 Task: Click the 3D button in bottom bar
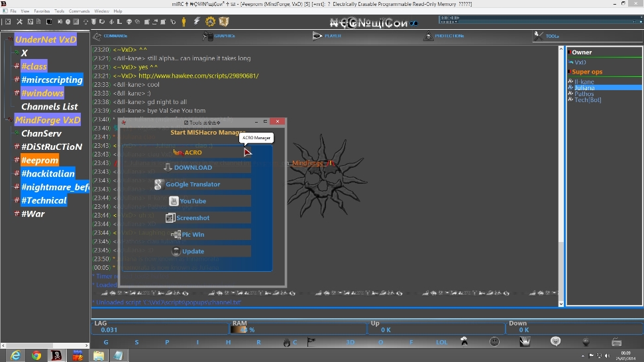click(350, 343)
